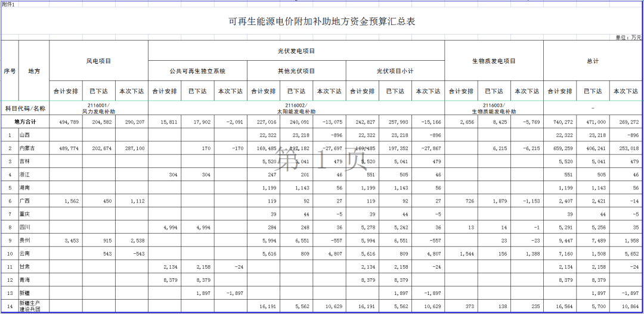Select the cell with value 269,272

click(626, 122)
